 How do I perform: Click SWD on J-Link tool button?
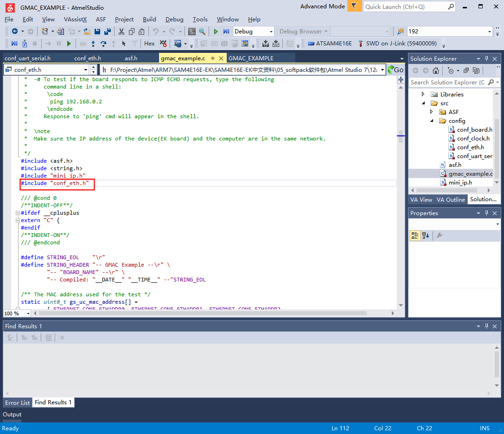398,44
